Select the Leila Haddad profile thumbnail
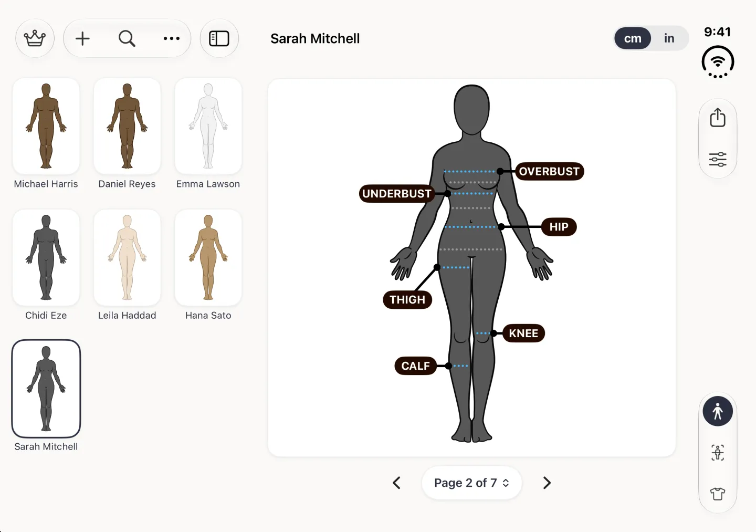756x532 pixels. (127, 257)
